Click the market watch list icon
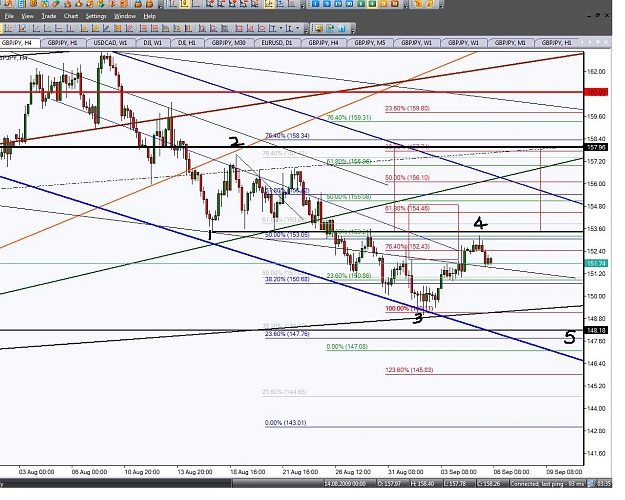Viewport: 625px width, 500px height. pos(22,4)
